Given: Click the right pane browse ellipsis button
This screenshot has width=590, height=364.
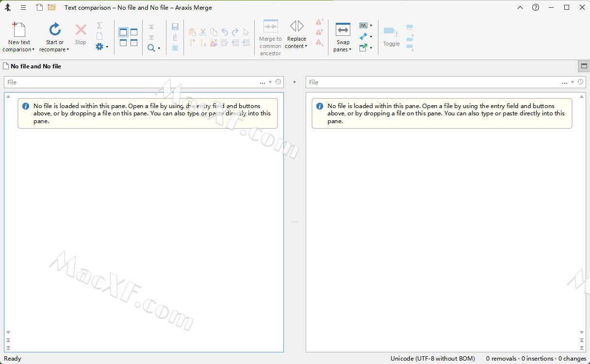Looking at the screenshot, I should click(x=564, y=82).
